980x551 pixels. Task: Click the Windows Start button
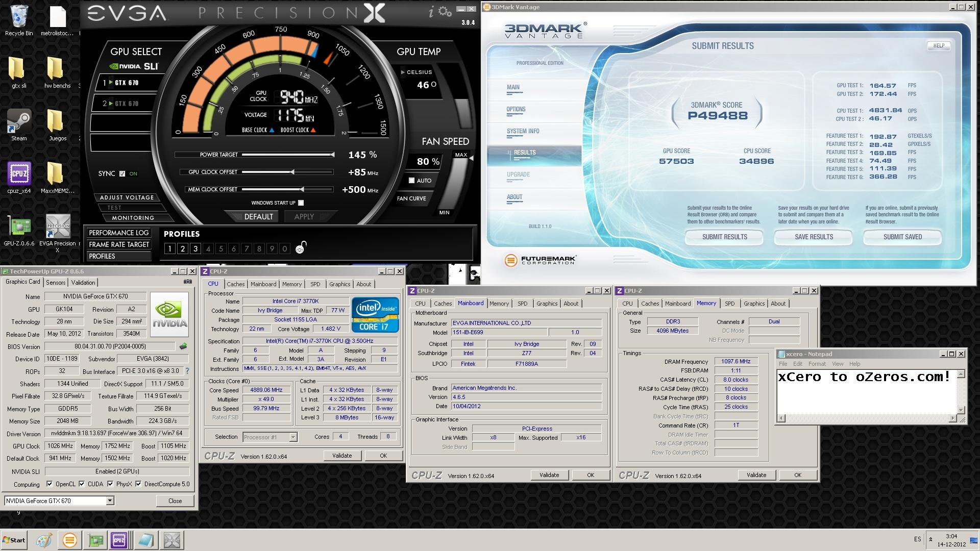coord(14,540)
